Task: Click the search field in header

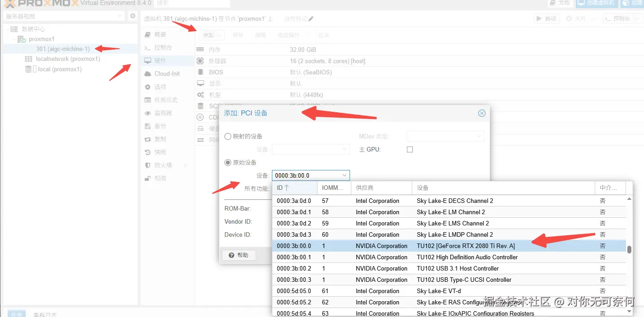Action: coord(192,3)
